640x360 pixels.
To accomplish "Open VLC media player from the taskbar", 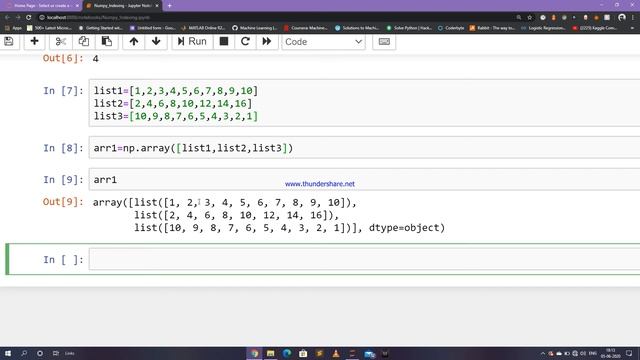I will (x=336, y=353).
